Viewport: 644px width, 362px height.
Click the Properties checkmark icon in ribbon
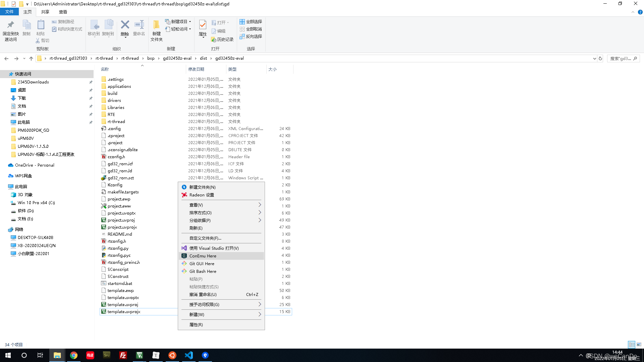click(203, 25)
